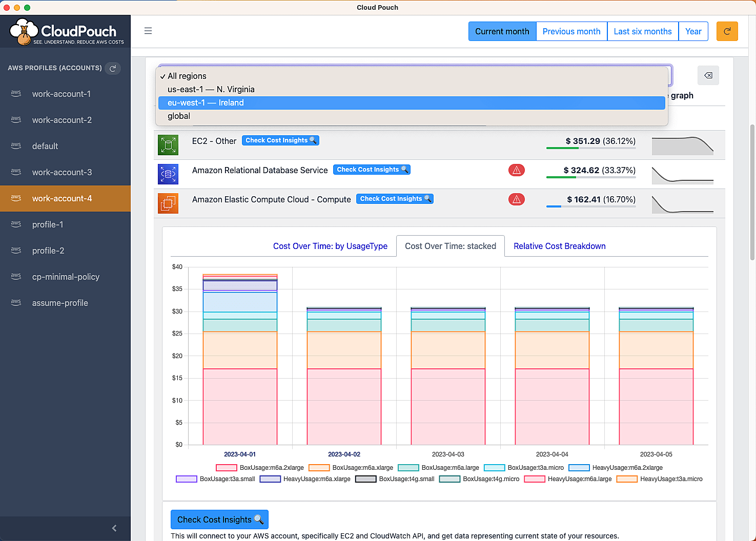Select the work-account-3 profile
Image resolution: width=756 pixels, height=541 pixels.
pyautogui.click(x=65, y=172)
